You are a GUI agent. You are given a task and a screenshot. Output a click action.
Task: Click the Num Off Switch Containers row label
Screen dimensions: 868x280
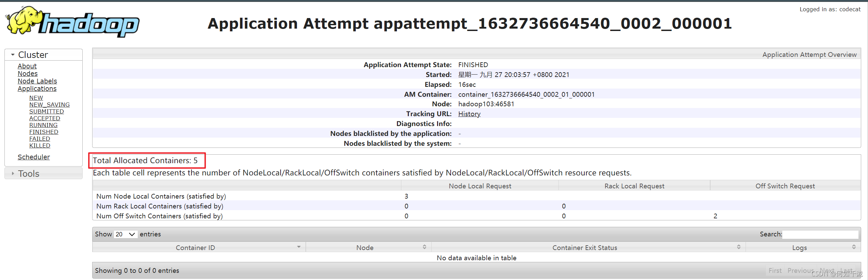tap(160, 216)
